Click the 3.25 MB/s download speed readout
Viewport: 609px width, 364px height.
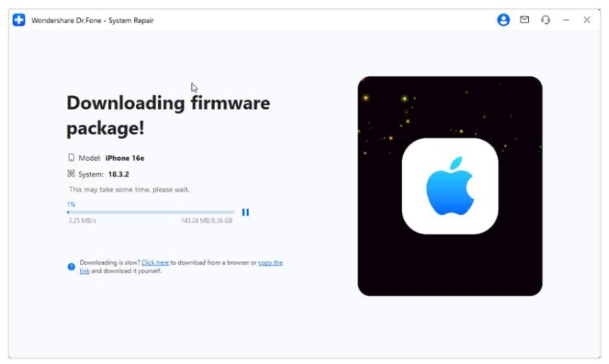82,221
